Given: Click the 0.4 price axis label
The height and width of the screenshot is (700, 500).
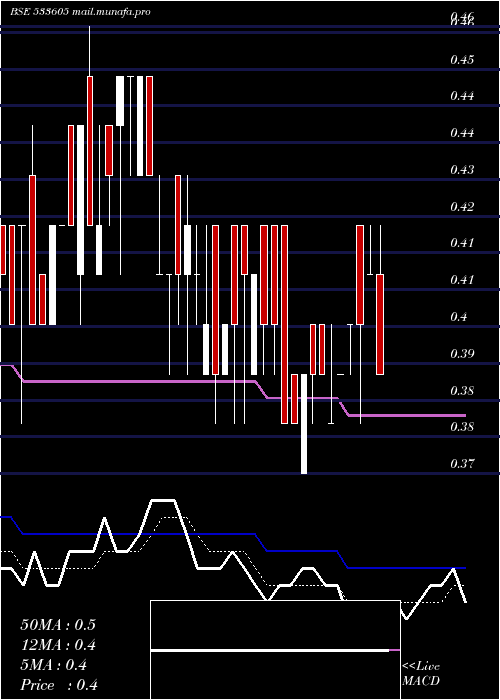Looking at the screenshot, I should click(459, 317).
